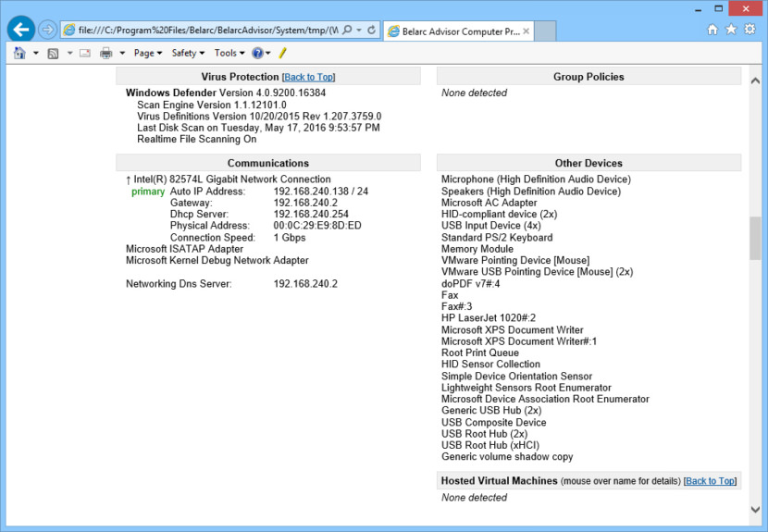Image resolution: width=768 pixels, height=532 pixels.
Task: Click the vertical scrollbar thumb
Action: 755,238
